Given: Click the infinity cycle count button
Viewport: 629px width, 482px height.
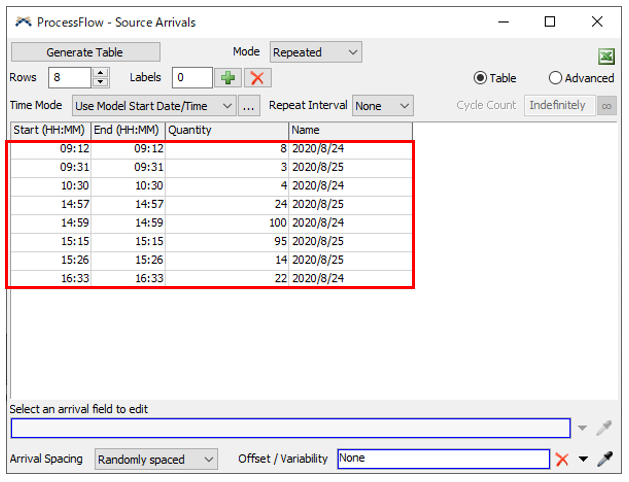Looking at the screenshot, I should point(607,105).
